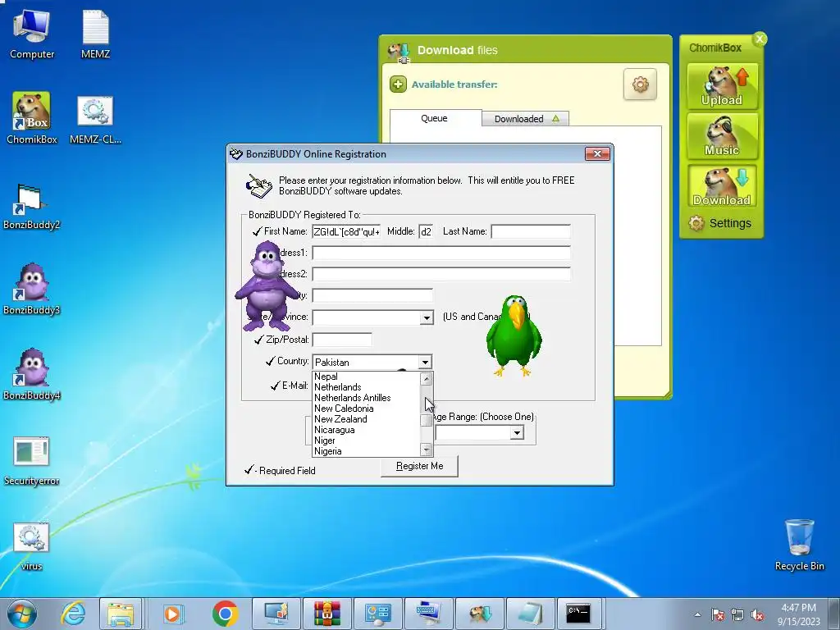Select the ChomikBox desktop shortcut
Viewport: 840px width, 630px height.
point(32,118)
